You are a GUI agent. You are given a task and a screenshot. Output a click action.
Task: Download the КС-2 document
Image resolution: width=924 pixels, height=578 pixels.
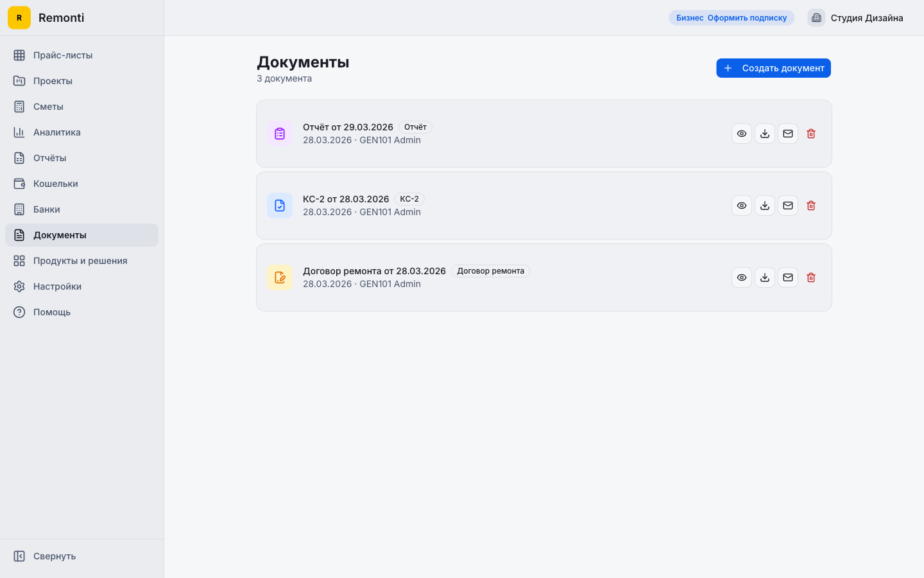764,206
